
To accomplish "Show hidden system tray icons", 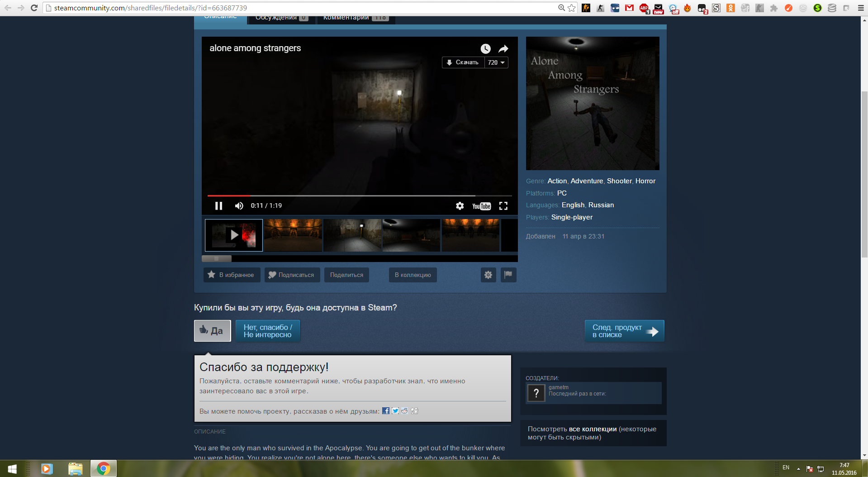I will (x=798, y=468).
